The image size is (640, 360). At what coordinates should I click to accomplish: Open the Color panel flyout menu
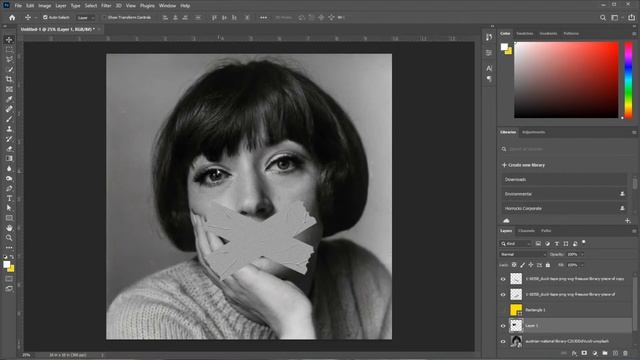(634, 34)
